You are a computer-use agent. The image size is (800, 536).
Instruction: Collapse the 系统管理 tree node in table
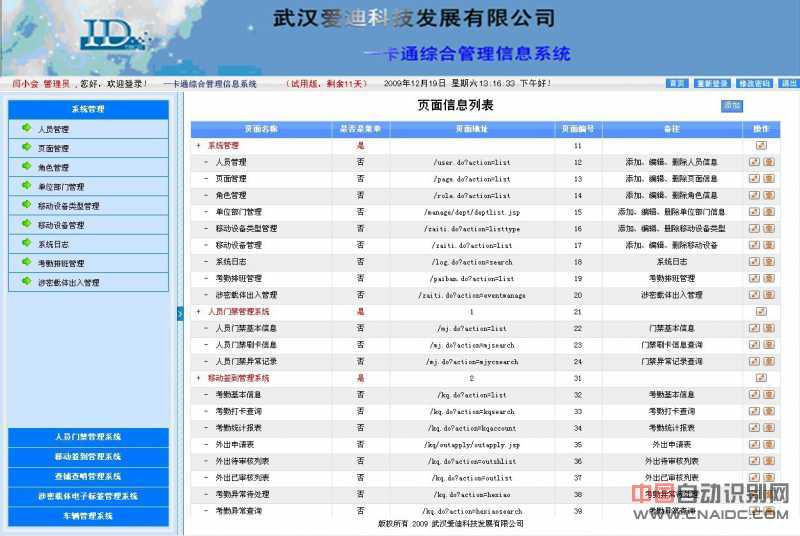coord(198,146)
